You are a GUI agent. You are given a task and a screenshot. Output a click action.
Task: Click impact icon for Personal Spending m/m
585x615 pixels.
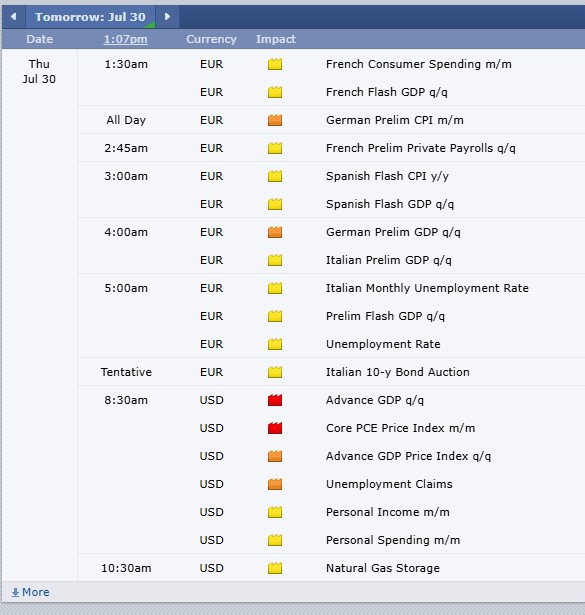275,540
